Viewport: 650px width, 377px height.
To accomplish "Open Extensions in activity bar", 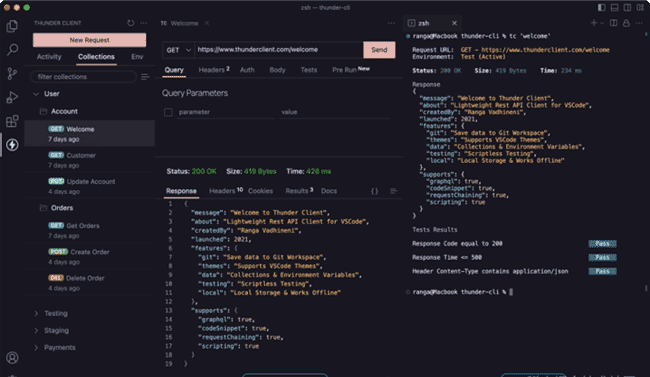I will click(12, 121).
